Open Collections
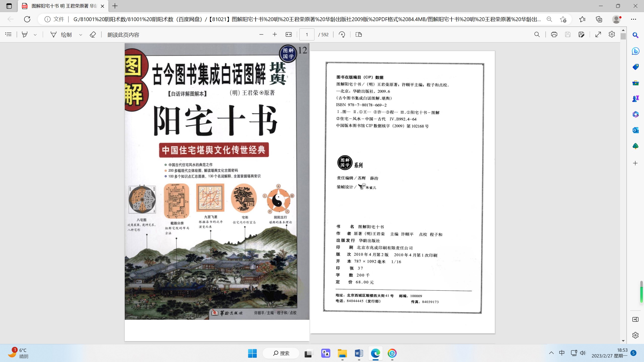The height and width of the screenshot is (362, 644). [599, 19]
